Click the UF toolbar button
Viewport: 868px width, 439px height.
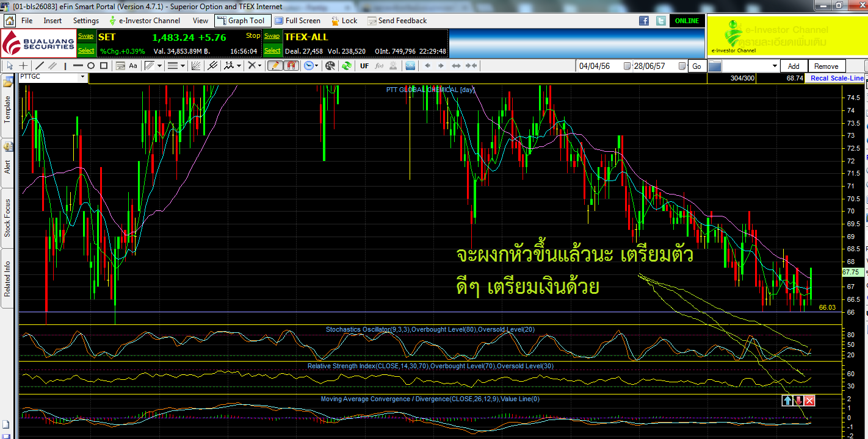click(x=364, y=66)
